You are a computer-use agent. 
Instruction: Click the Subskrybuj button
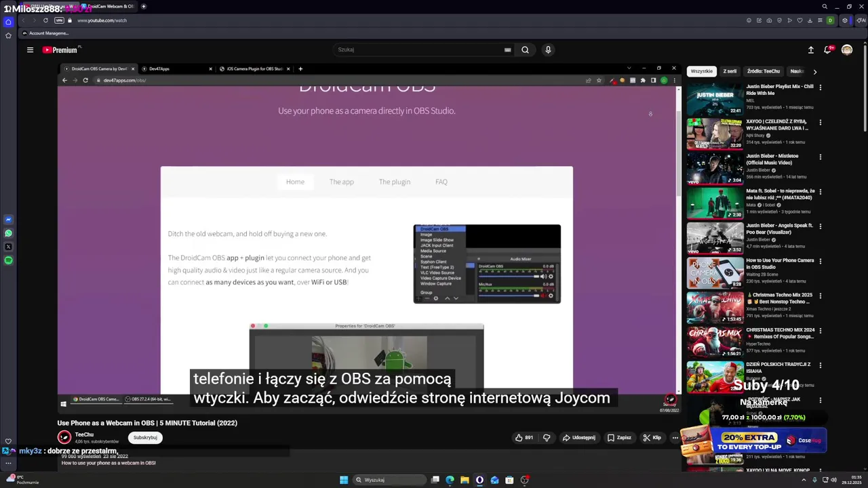(145, 437)
